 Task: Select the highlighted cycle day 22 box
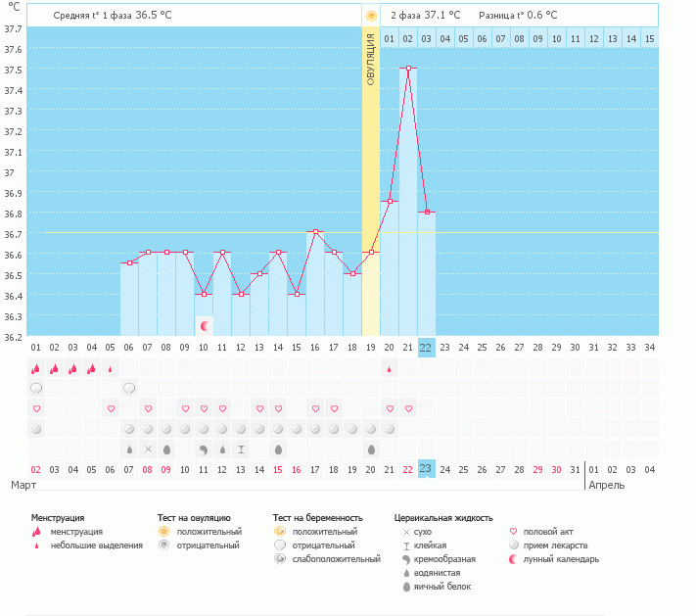[x=426, y=346]
